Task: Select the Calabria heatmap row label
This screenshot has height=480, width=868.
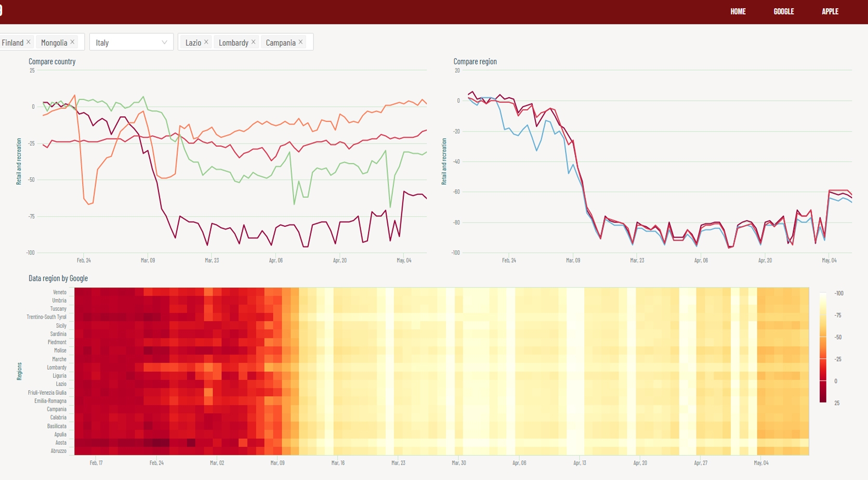Action: point(58,418)
